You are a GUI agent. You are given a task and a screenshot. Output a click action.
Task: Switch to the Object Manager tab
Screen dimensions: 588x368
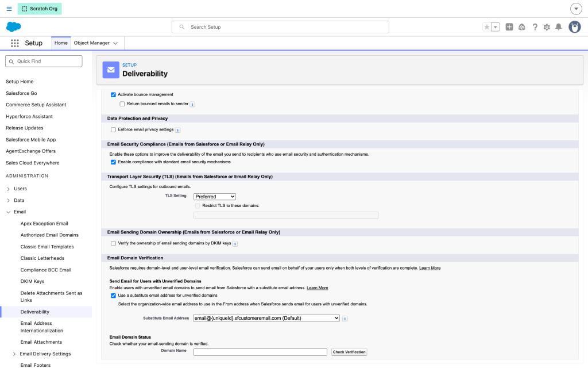[91, 43]
